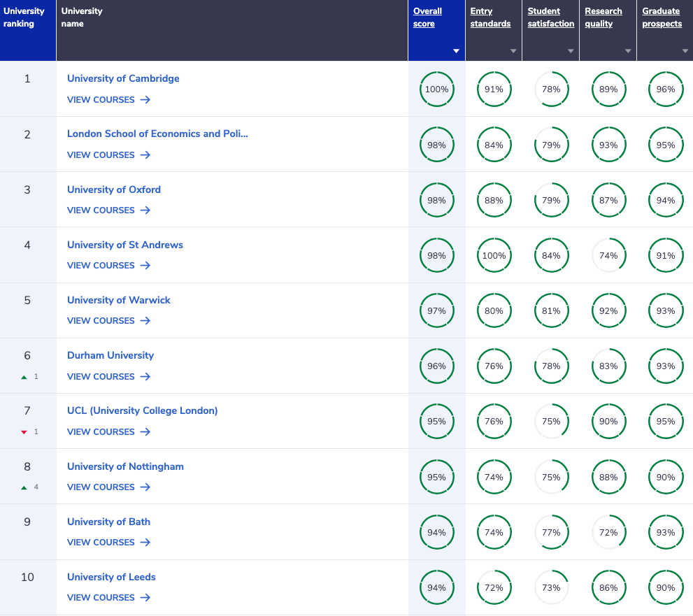
Task: Click the green up-triangle beside Durham's ranking
Action: [x=24, y=378]
